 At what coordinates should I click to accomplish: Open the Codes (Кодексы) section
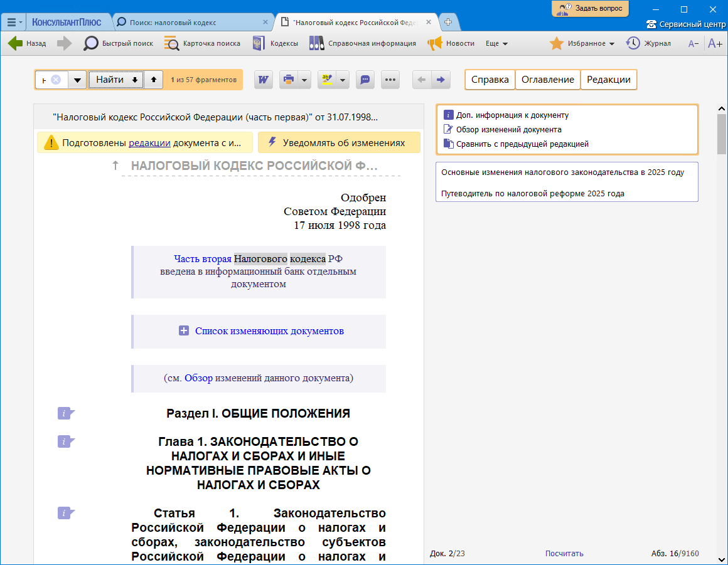(258, 43)
